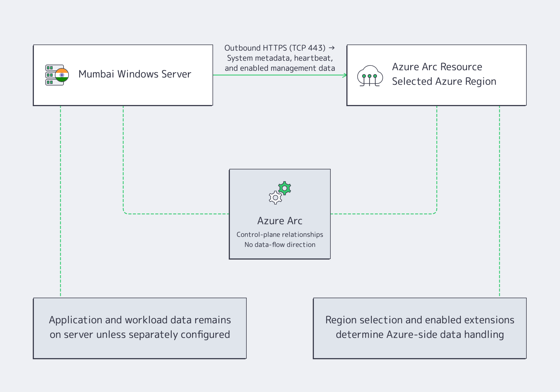Click 'on server unless separately configured' line
This screenshot has width=560, height=392.
pyautogui.click(x=140, y=335)
